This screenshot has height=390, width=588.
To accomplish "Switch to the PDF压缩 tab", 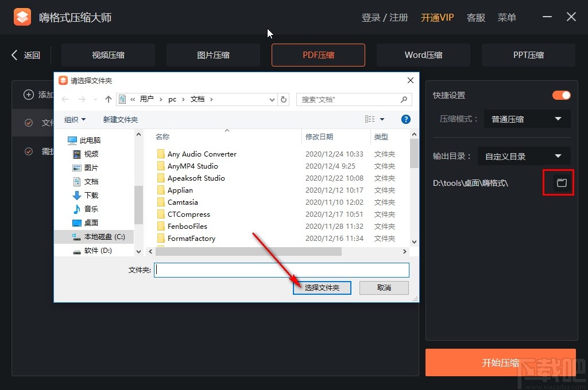I will (318, 55).
